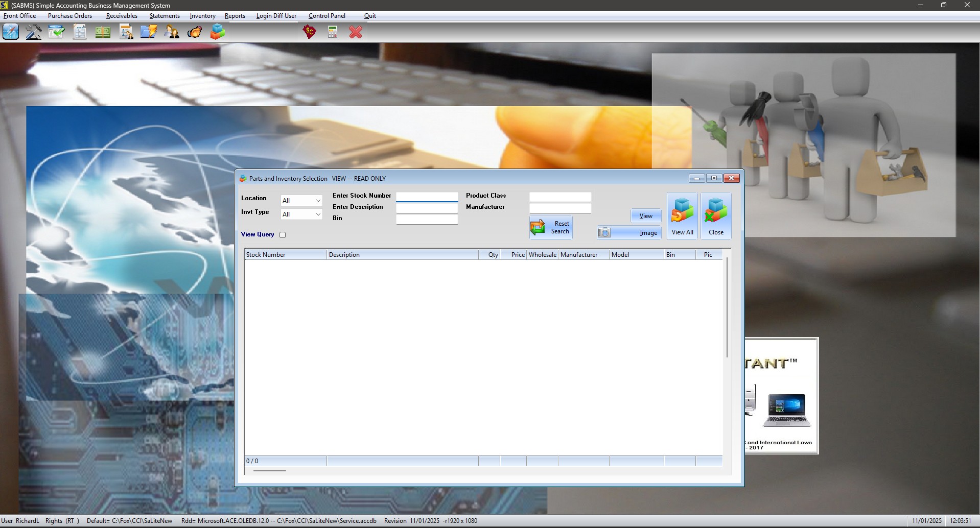Click the grid vertical scrollbar
Image resolution: width=980 pixels, height=528 pixels.
coord(727,307)
